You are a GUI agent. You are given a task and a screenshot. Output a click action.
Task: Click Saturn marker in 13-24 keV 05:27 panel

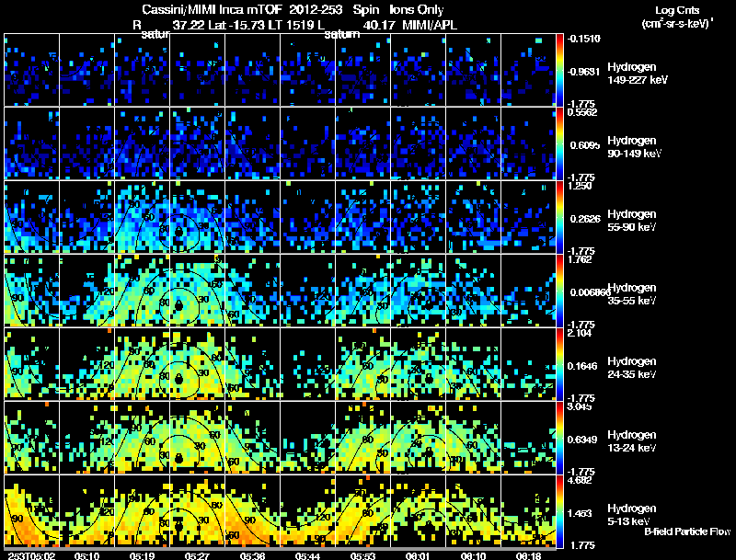tap(178, 458)
